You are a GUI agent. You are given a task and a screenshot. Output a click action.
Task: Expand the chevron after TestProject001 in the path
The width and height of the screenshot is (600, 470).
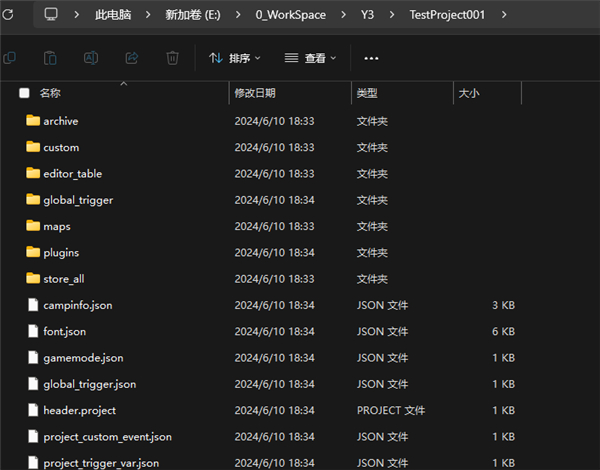coord(502,15)
